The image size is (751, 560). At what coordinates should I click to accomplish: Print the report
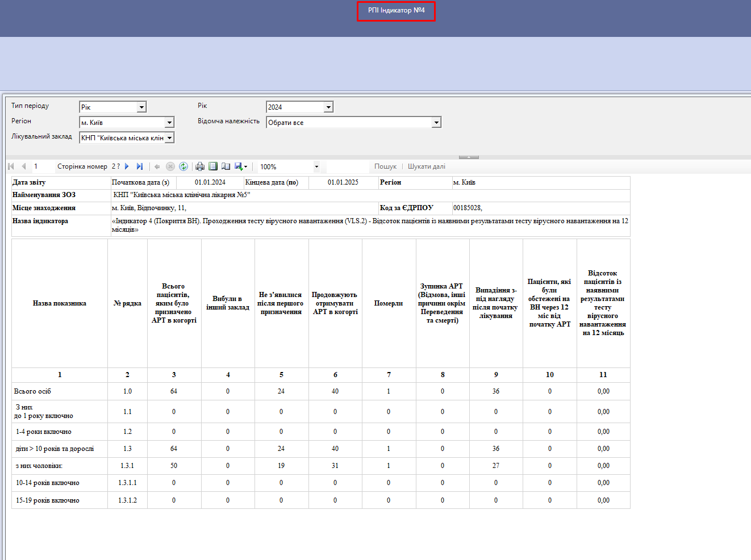click(x=200, y=166)
